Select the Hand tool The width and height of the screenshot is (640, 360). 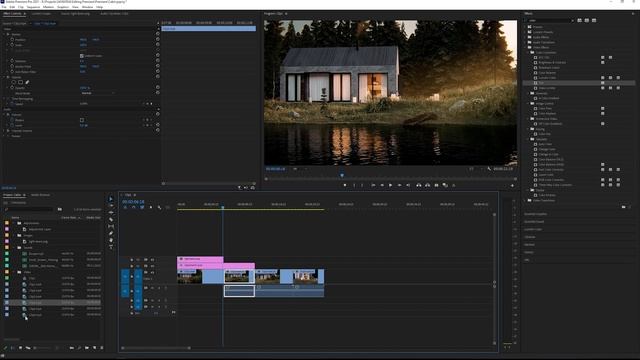111,240
